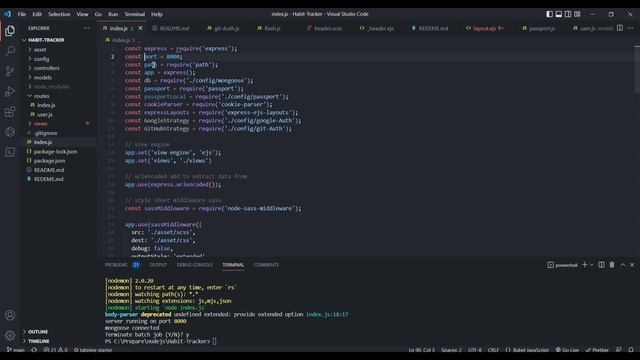Screen dimensions: 640x360
Task: Collapse the routes folder
Action: coord(41,96)
